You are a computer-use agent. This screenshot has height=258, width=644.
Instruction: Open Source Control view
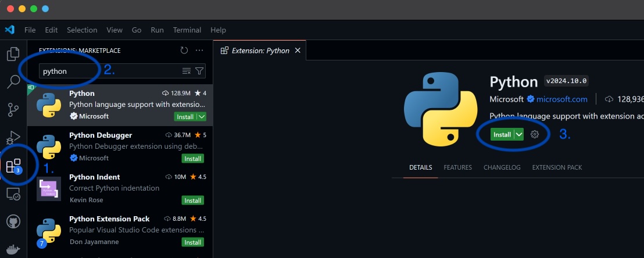(13, 109)
